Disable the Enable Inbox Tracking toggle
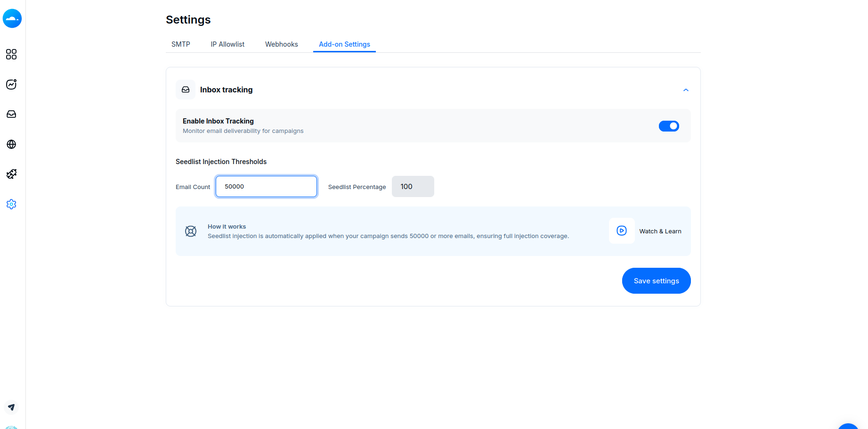The image size is (868, 429). (669, 126)
